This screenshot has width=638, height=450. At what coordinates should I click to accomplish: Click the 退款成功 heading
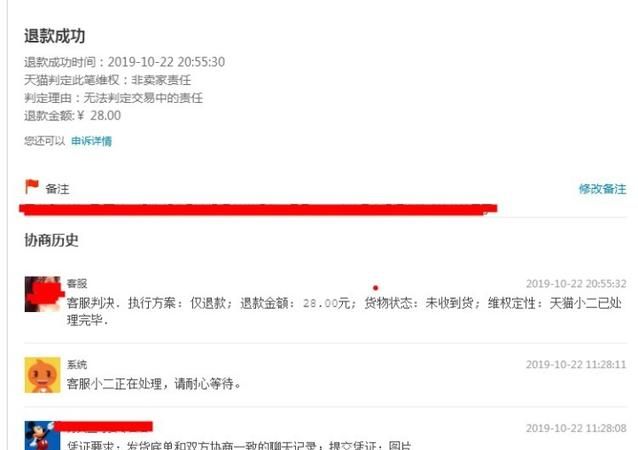click(55, 36)
